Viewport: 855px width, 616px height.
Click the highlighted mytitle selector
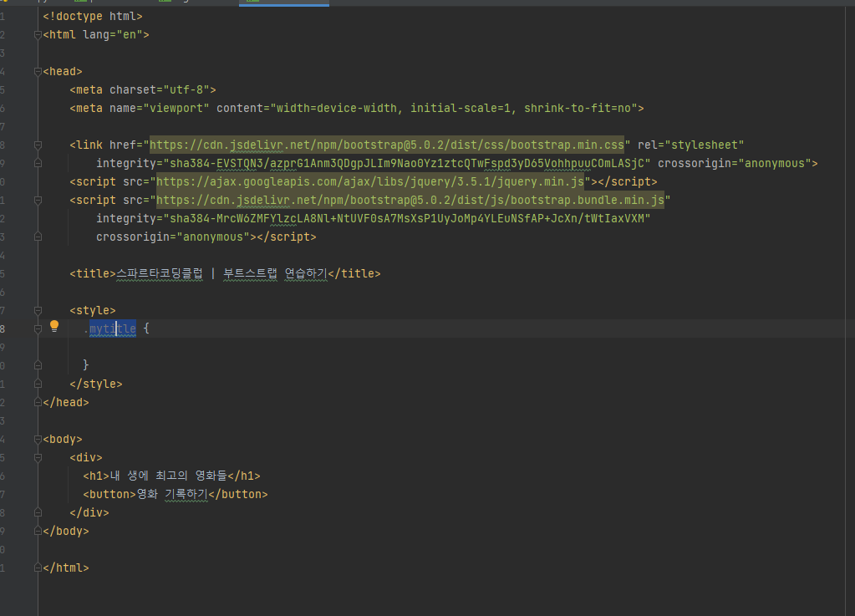[113, 328]
